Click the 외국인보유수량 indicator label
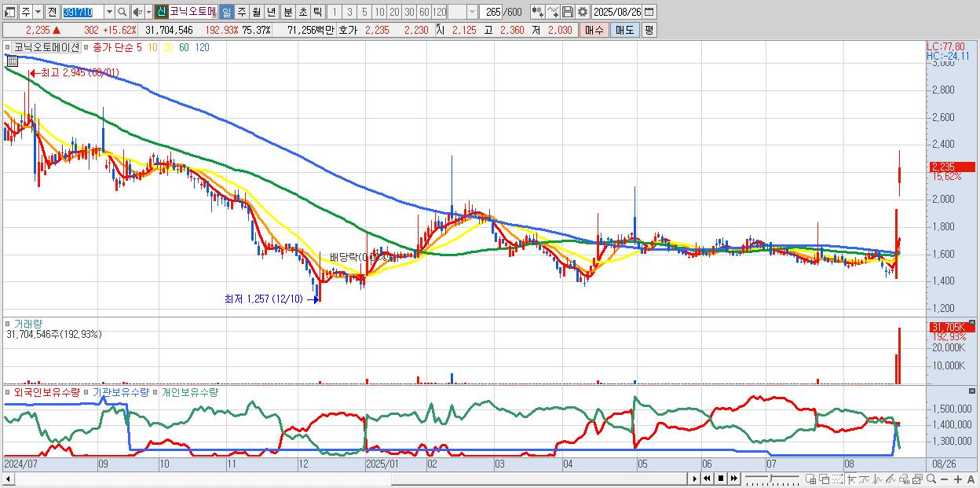 (x=47, y=391)
